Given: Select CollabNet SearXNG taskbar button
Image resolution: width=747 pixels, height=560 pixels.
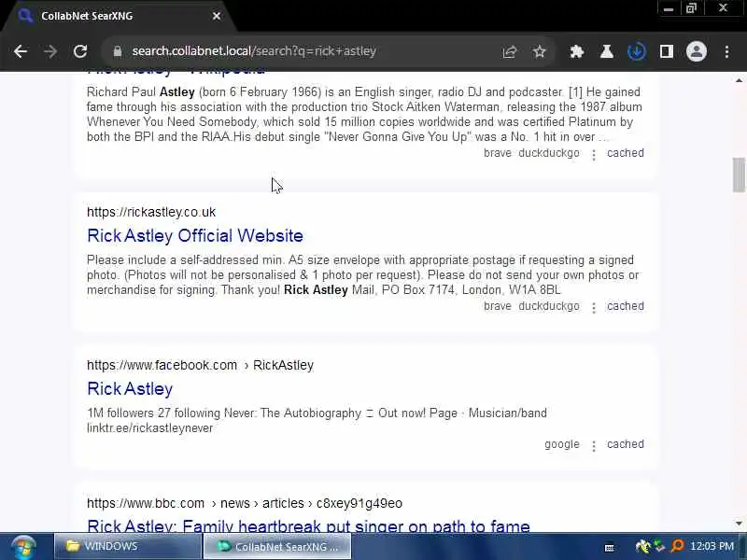Looking at the screenshot, I should pyautogui.click(x=277, y=546).
